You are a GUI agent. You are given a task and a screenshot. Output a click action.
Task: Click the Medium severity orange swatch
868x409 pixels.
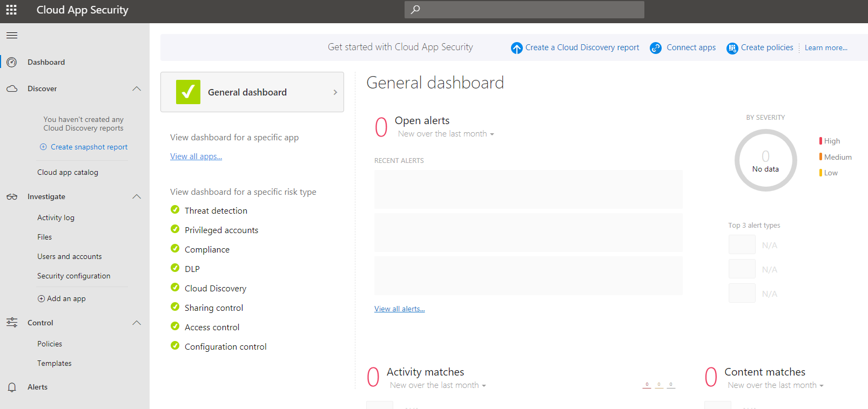(820, 157)
